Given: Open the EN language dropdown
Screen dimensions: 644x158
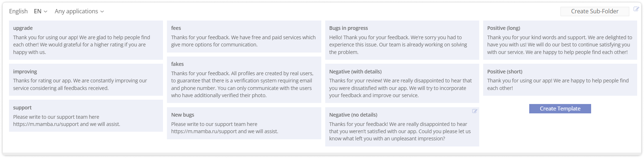Looking at the screenshot, I should [x=40, y=12].
